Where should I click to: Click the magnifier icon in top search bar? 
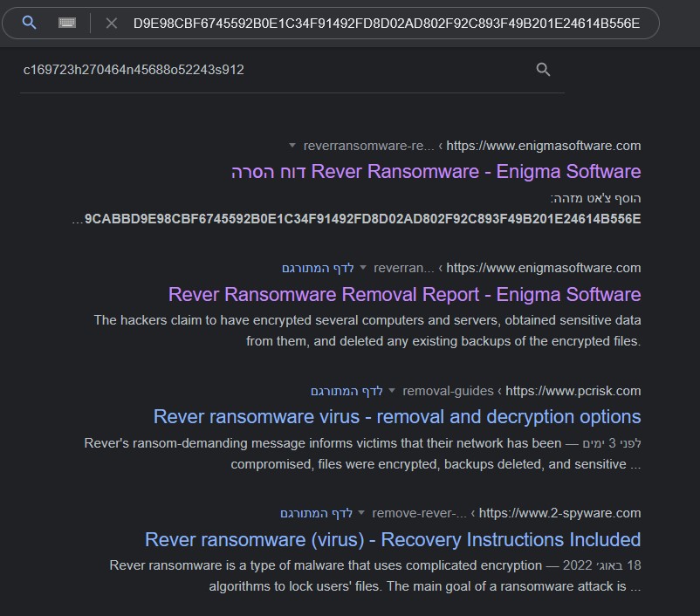point(29,23)
